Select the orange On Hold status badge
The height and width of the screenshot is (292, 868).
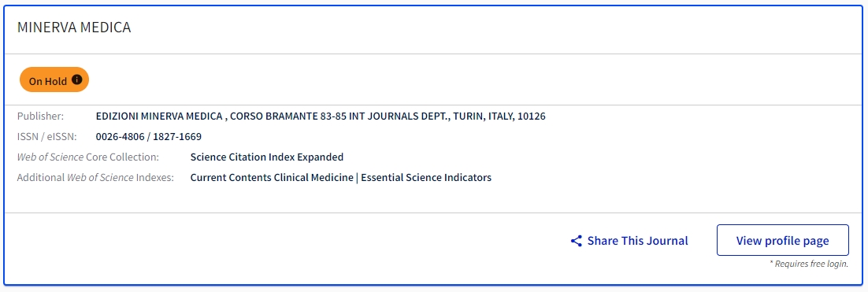[x=54, y=80]
